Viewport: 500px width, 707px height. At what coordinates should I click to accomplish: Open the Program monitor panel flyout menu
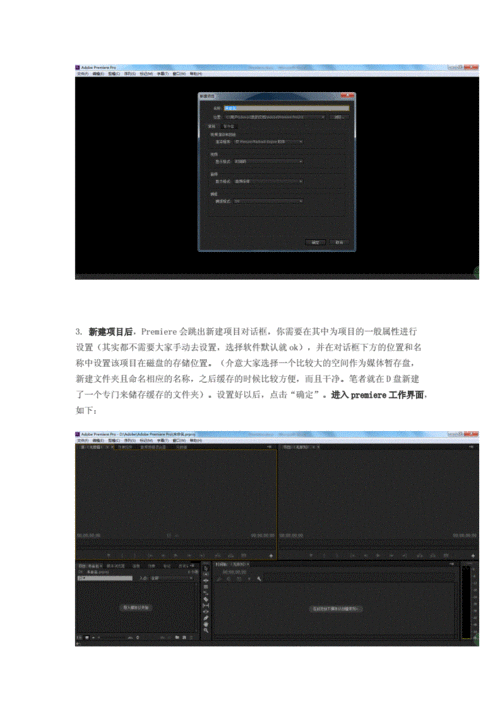click(x=472, y=447)
